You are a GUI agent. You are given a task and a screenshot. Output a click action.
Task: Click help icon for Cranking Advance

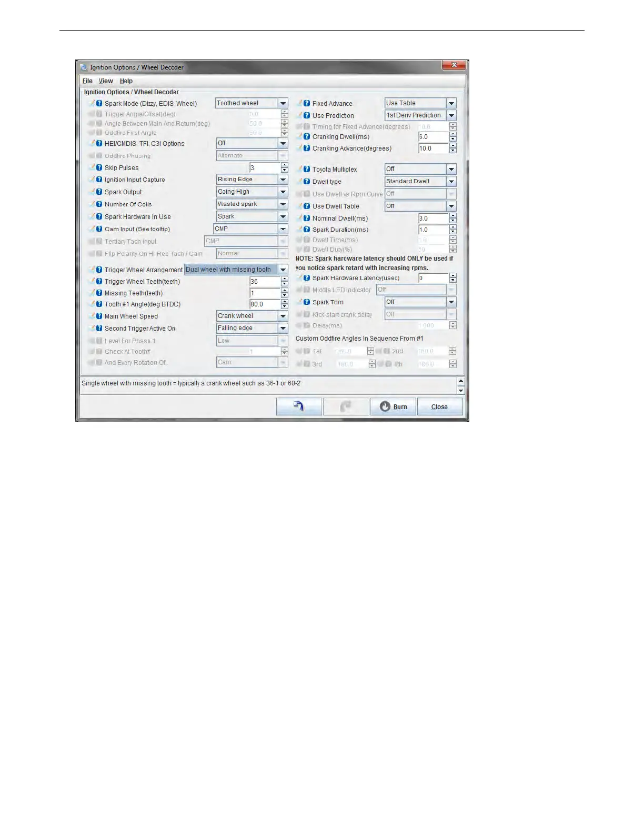[307, 148]
